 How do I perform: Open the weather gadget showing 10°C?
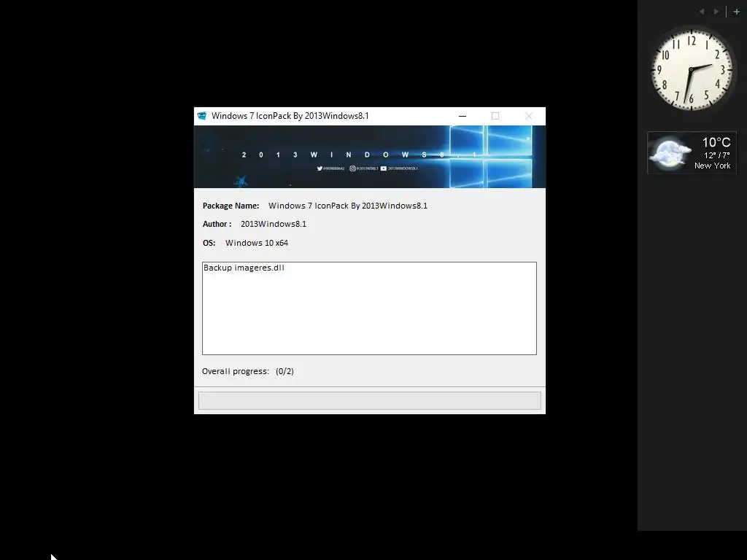pos(692,153)
